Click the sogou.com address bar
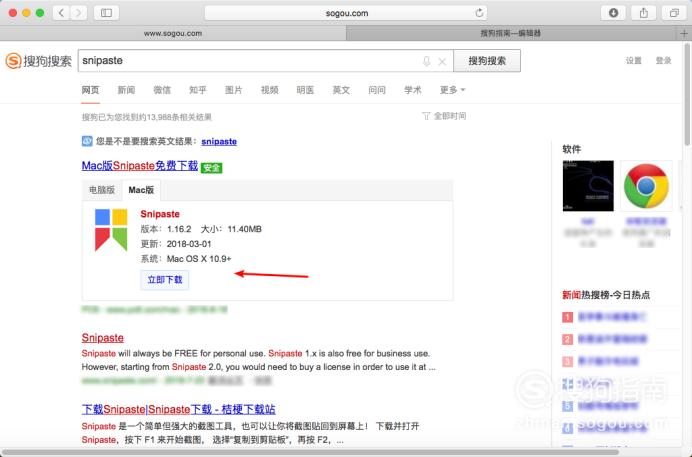 pos(346,13)
